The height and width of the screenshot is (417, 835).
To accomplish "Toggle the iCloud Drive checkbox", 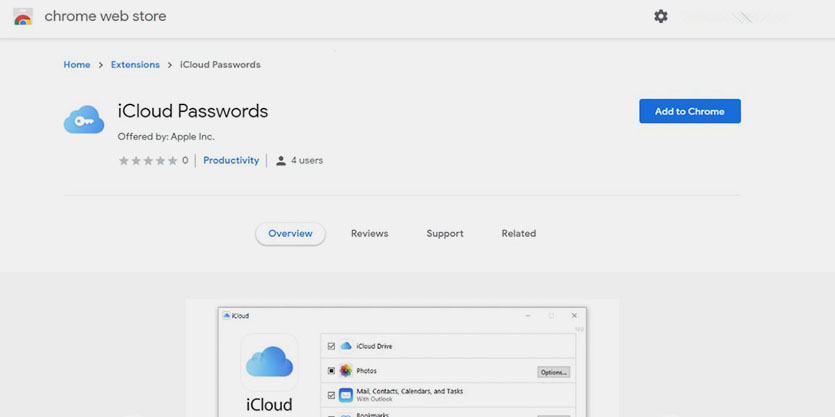I will 331,346.
